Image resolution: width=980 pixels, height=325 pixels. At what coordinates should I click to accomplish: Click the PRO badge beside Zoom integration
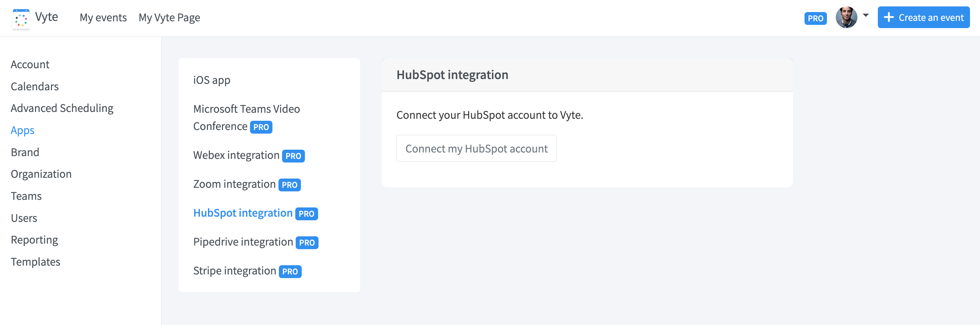[x=289, y=185]
